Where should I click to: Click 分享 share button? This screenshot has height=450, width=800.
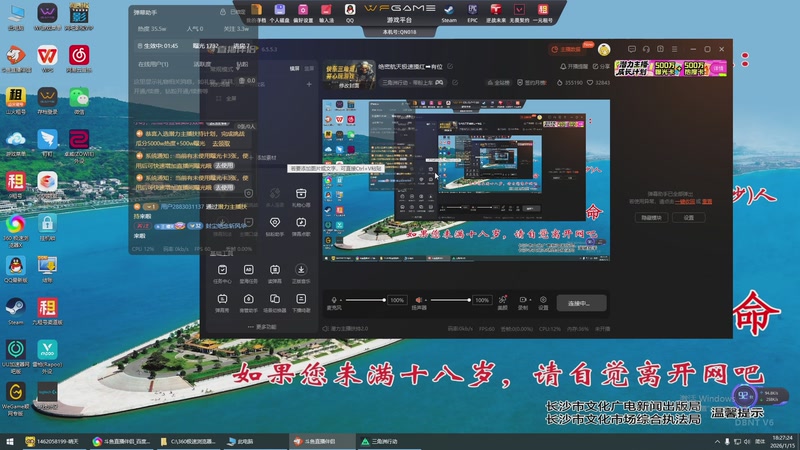coord(601,66)
